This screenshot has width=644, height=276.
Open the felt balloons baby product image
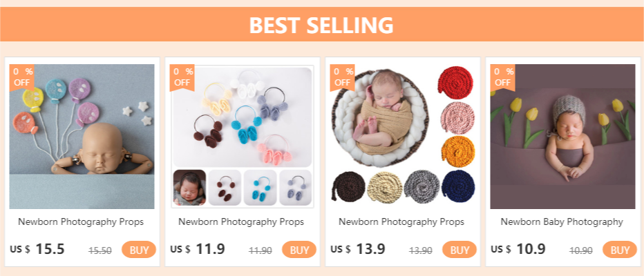[82, 138]
